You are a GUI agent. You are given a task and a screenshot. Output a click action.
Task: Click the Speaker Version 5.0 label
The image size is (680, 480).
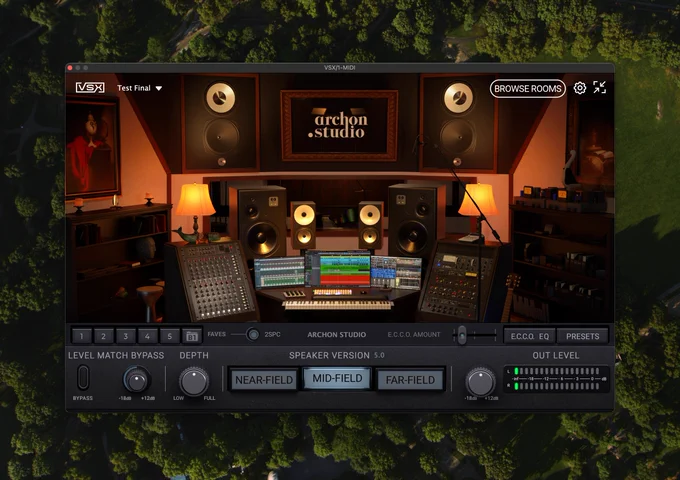(x=337, y=355)
